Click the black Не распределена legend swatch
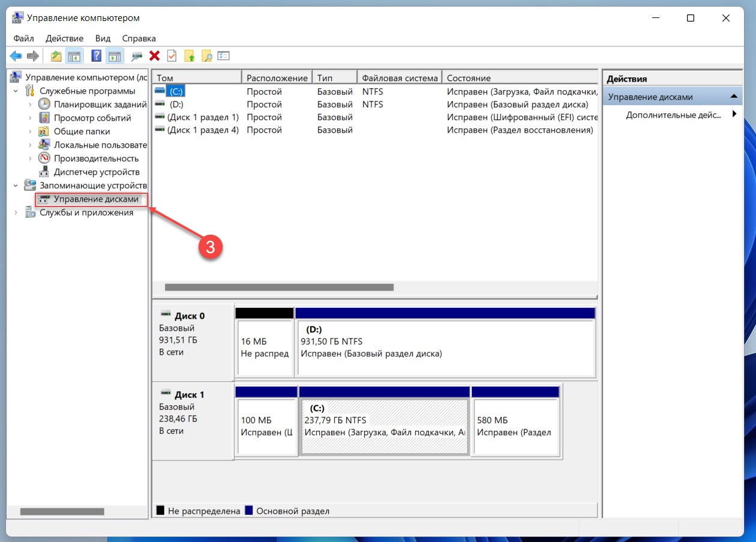This screenshot has width=756, height=542. coord(160,511)
